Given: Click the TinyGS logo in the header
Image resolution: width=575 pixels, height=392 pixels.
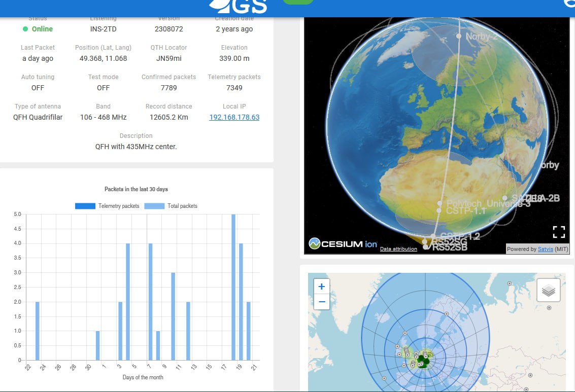Looking at the screenshot, I should 239,4.
